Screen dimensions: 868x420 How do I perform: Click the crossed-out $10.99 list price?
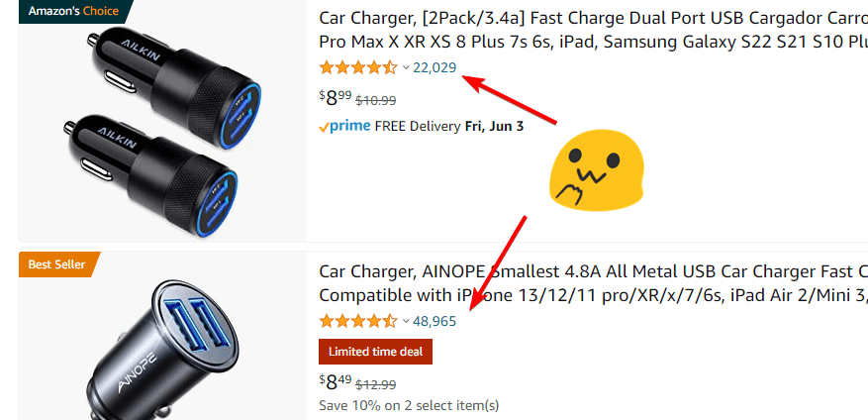(x=376, y=100)
